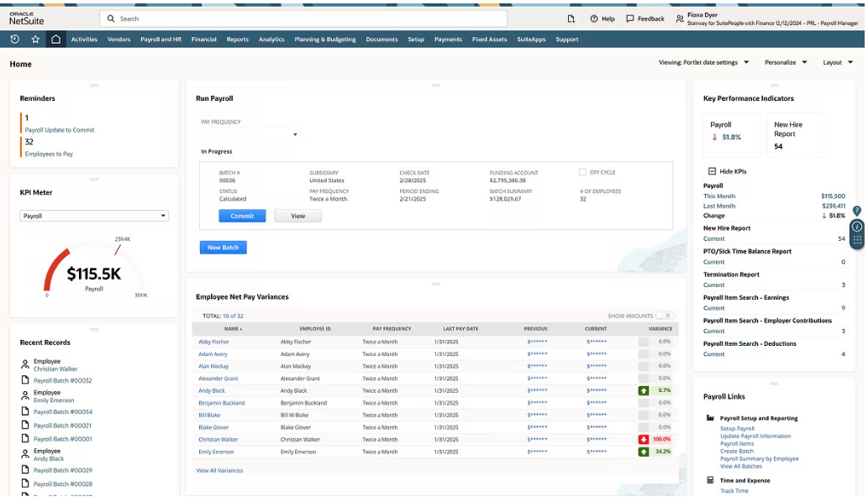Screen dimensions: 868x502
Task: Open the Fixed Assets menu
Action: coord(489,39)
